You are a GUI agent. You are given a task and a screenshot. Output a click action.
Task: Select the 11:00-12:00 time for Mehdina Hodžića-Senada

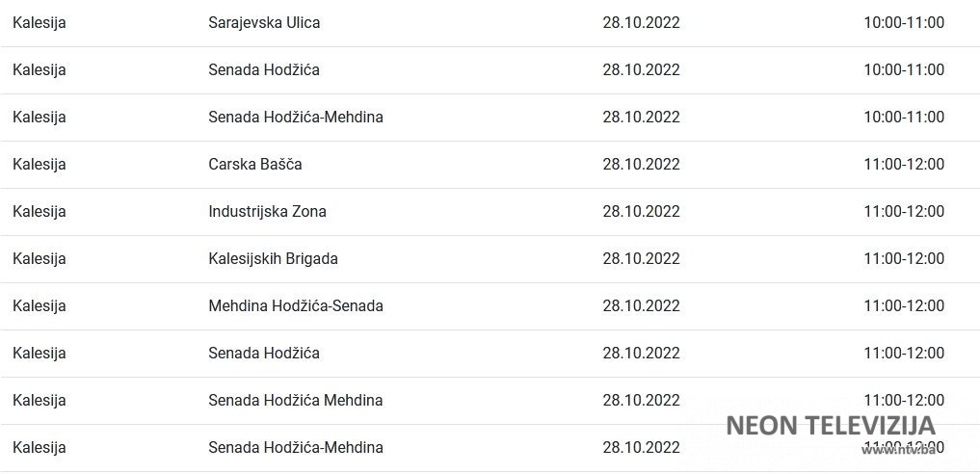[903, 305]
